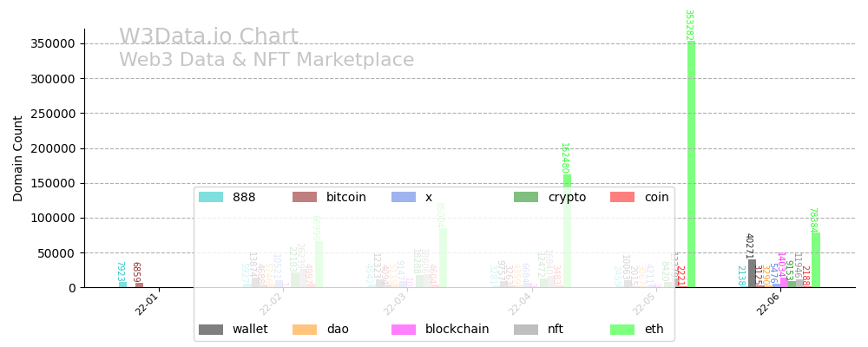Click the Domain Count axis label

pyautogui.click(x=18, y=158)
